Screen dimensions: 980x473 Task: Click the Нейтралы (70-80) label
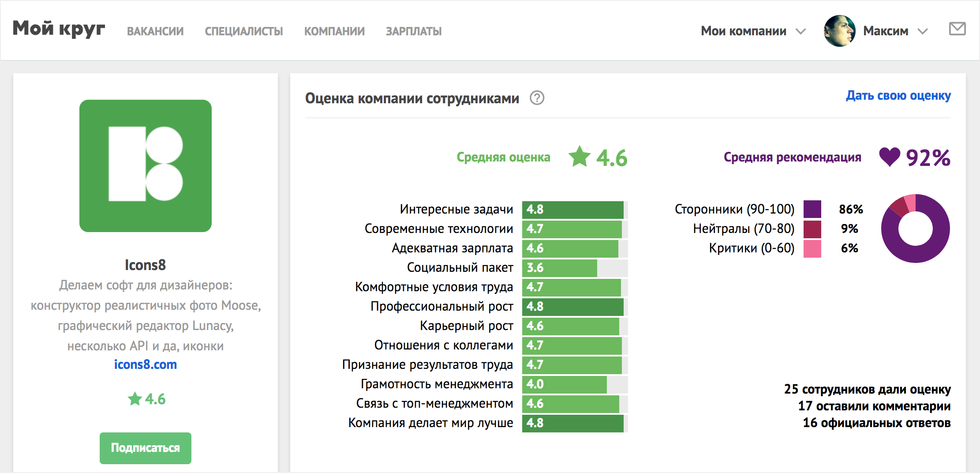click(744, 229)
